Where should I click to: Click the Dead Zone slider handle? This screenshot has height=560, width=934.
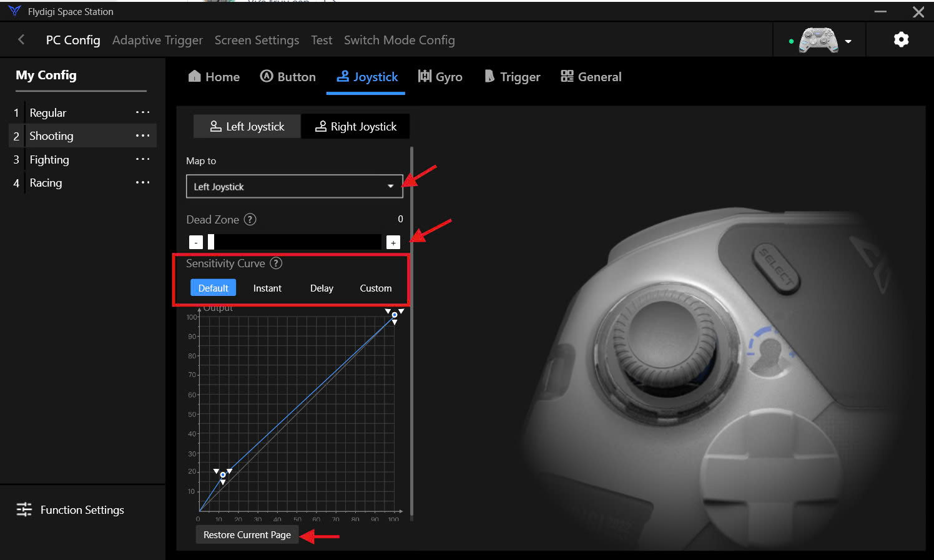[x=211, y=242]
